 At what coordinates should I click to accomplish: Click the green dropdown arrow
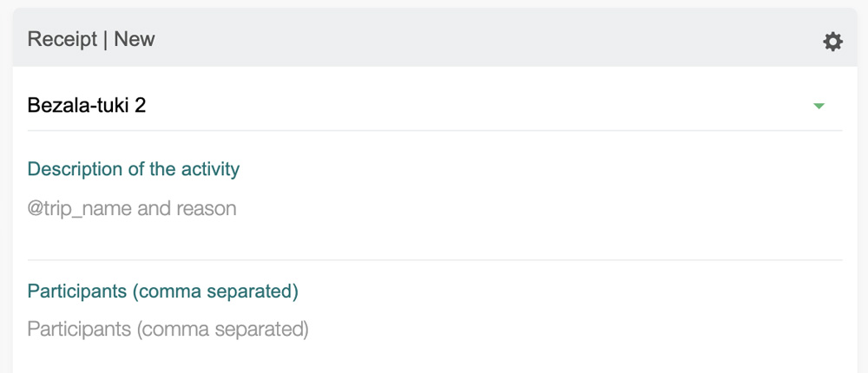pos(819,106)
